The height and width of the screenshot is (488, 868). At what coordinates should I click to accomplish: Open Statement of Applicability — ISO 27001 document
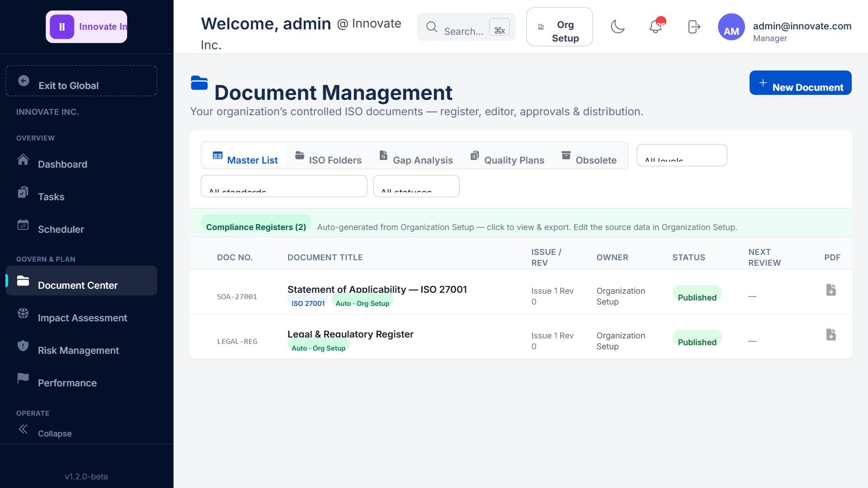pyautogui.click(x=377, y=289)
